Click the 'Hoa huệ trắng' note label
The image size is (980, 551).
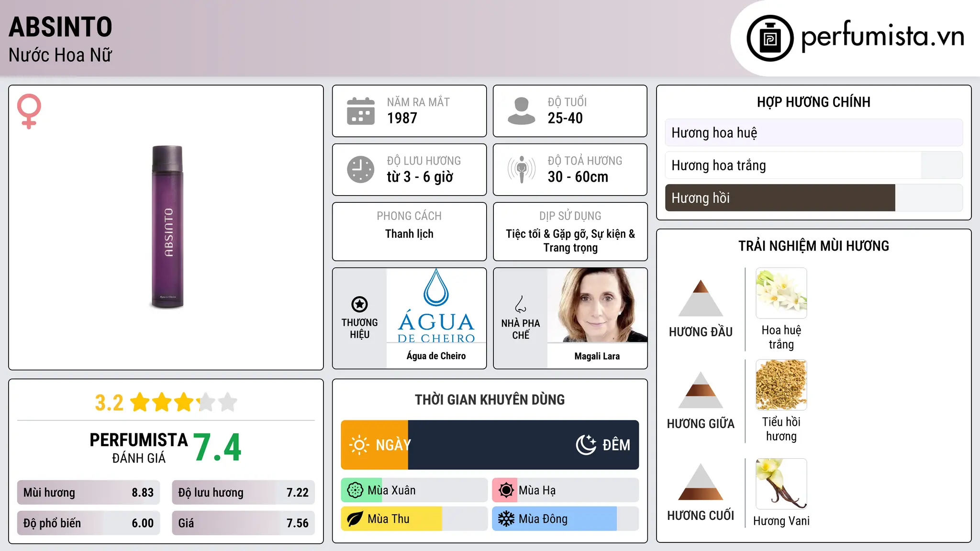pos(781,337)
